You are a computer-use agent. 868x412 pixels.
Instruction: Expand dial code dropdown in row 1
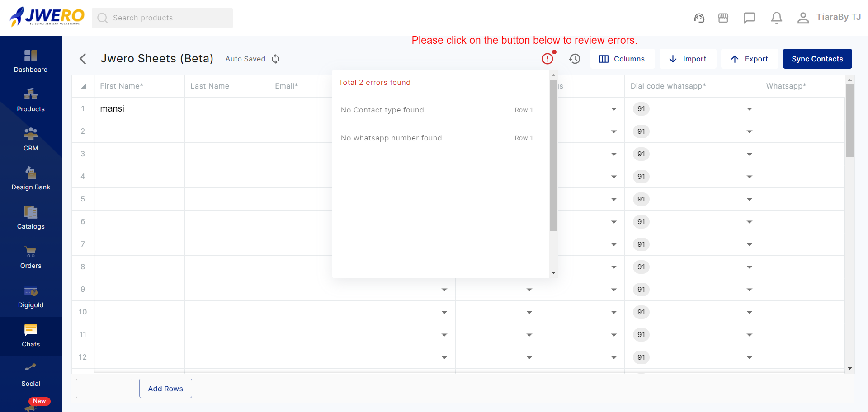[x=749, y=109]
